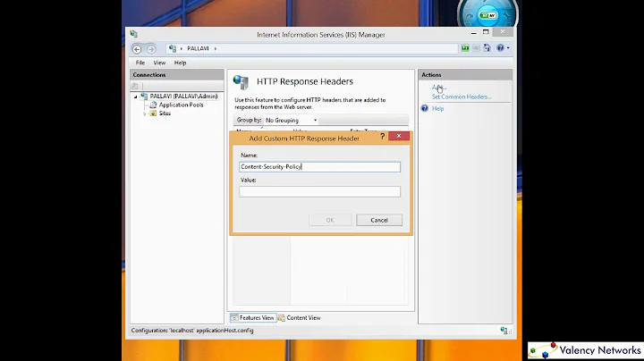The height and width of the screenshot is (361, 644).
Task: Click the Forward navigation arrow
Action: tap(151, 49)
